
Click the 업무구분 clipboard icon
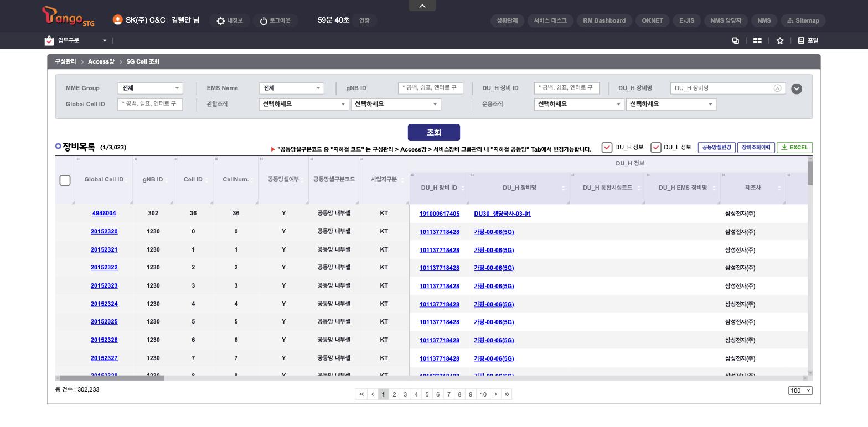(49, 40)
